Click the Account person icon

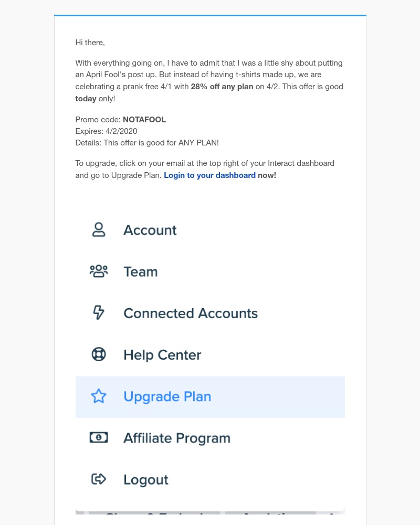(99, 230)
